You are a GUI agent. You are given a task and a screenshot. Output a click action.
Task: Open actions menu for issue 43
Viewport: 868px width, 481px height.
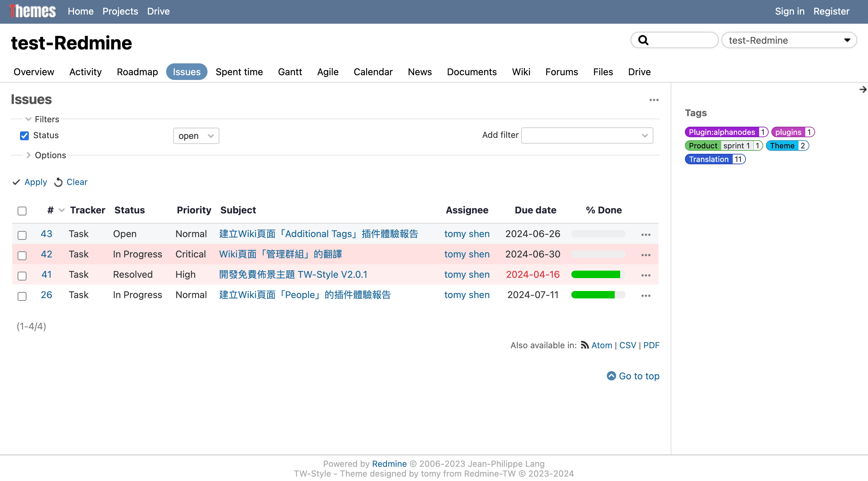coord(646,234)
